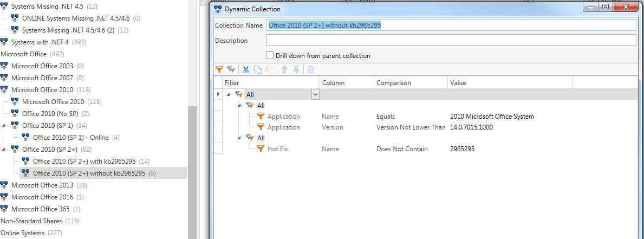Click the Value column header
Screen dimensions: 644x239
click(458, 83)
